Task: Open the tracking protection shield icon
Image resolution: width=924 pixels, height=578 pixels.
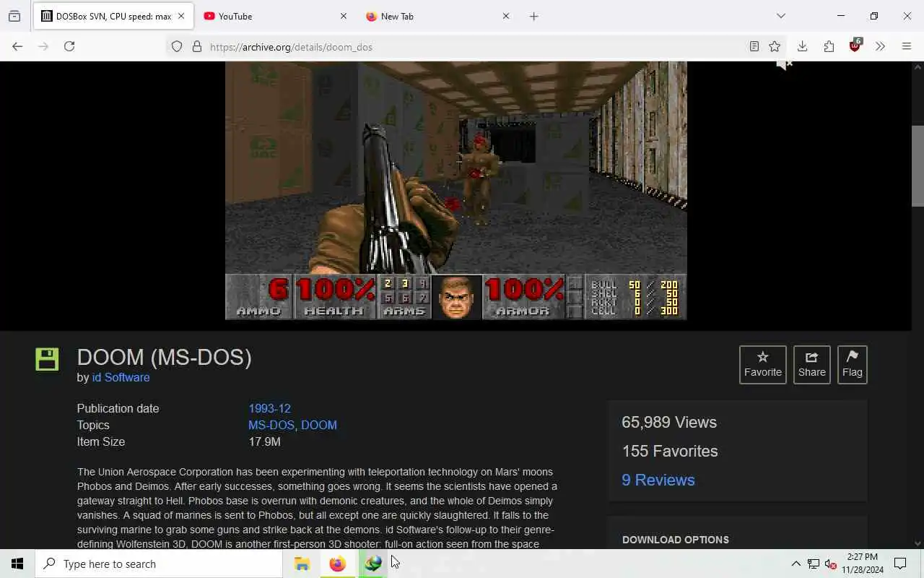Action: click(177, 46)
